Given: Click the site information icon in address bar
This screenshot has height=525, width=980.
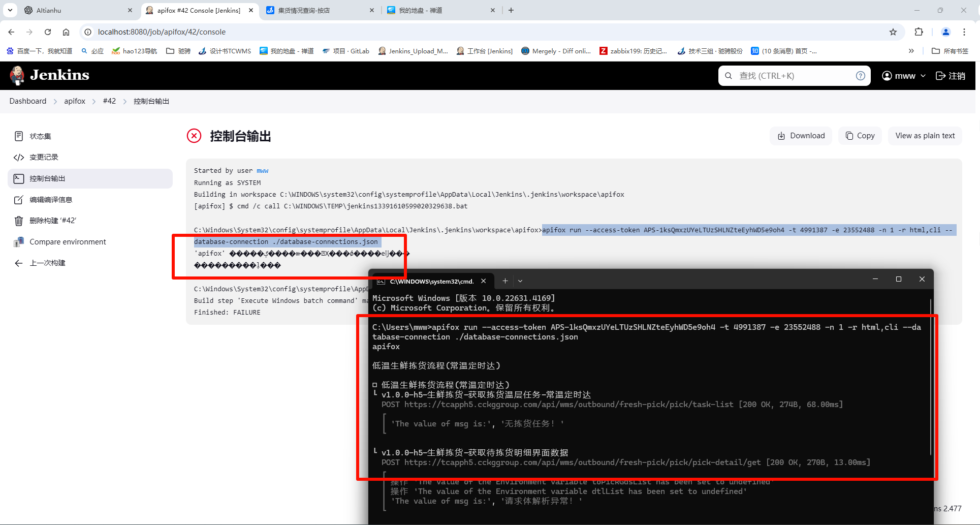Looking at the screenshot, I should [x=88, y=32].
